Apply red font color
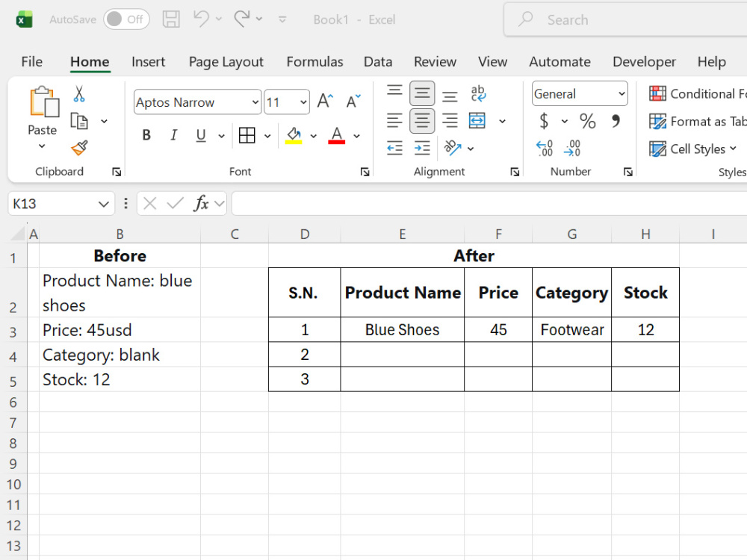 point(337,136)
